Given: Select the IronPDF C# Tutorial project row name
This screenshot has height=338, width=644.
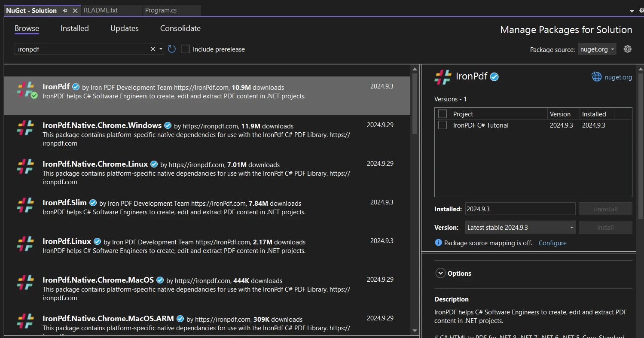Looking at the screenshot, I should pyautogui.click(x=481, y=125).
